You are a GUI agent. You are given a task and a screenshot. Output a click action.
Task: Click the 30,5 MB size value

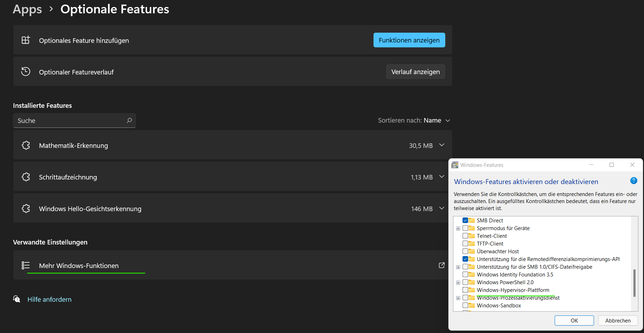point(421,145)
